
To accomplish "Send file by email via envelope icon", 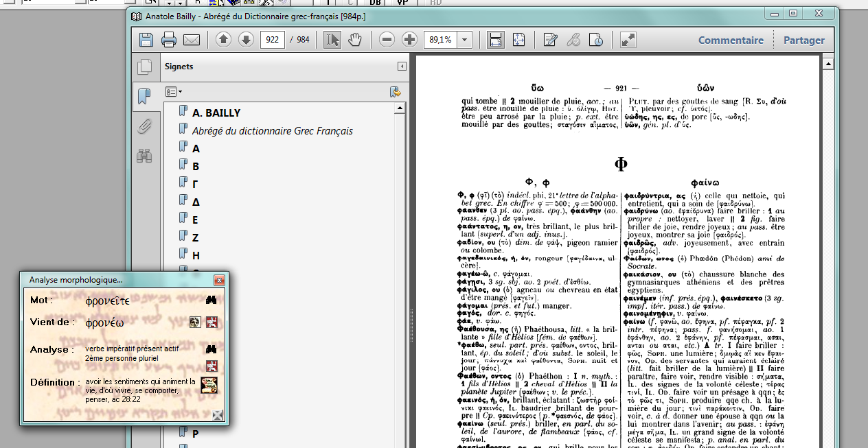I will 192,40.
